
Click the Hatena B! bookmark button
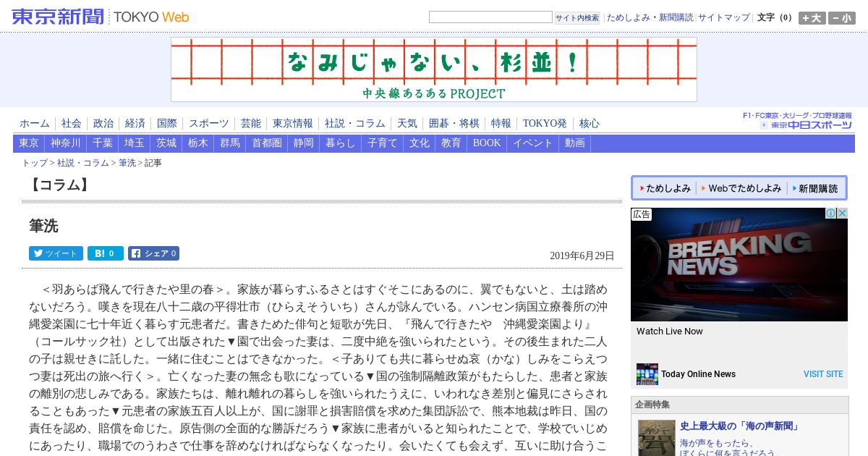[x=106, y=253]
